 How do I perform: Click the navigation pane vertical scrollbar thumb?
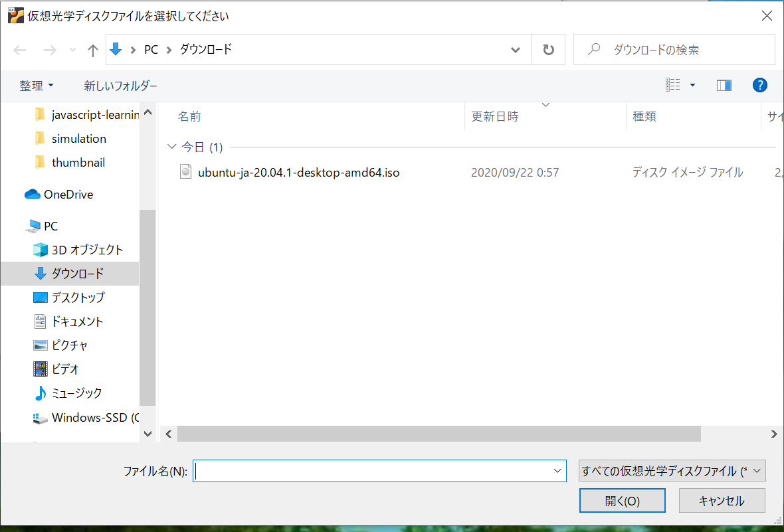point(147,308)
